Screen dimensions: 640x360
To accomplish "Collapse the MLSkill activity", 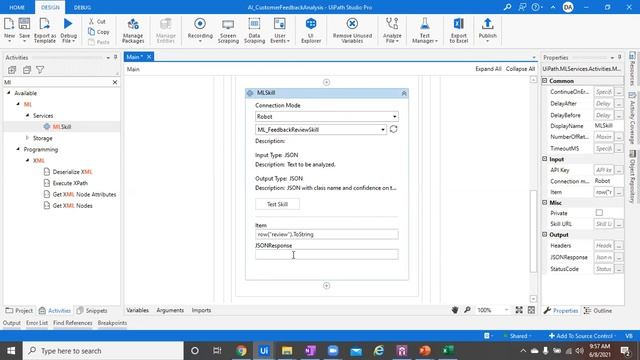I will tap(404, 93).
